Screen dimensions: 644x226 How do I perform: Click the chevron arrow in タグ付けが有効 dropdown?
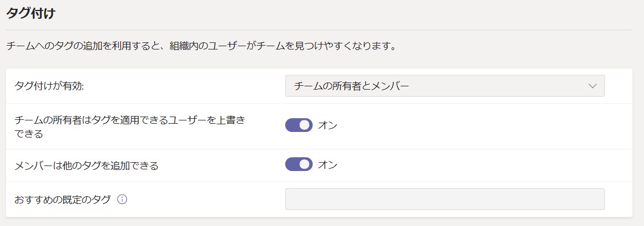click(592, 86)
